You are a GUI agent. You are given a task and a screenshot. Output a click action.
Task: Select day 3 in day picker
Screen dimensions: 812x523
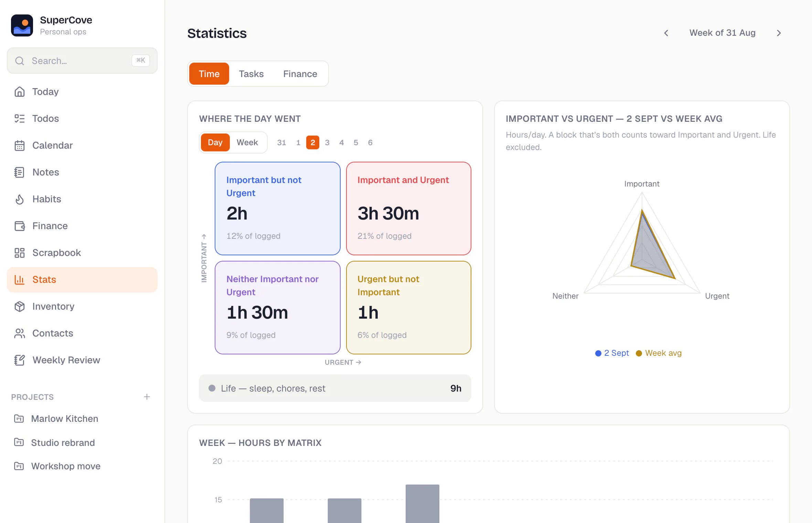tap(327, 142)
